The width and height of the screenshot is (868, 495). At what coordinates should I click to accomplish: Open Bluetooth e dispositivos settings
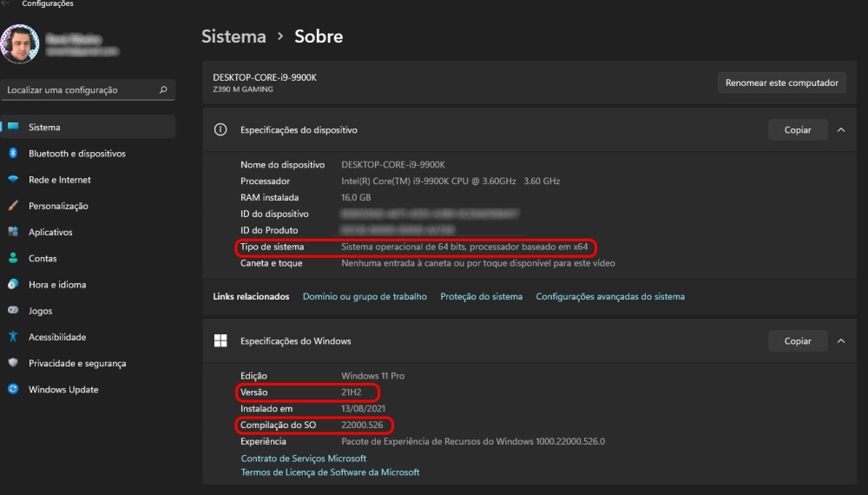click(x=88, y=154)
